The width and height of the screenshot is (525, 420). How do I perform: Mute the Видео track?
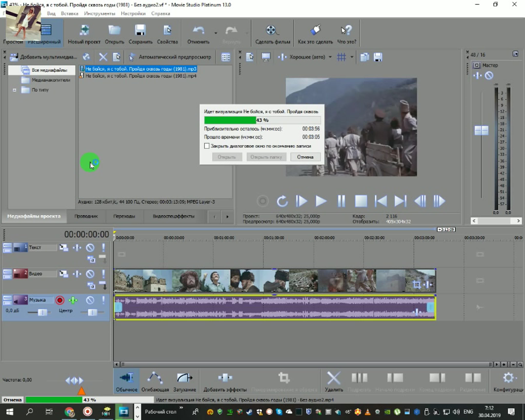(90, 274)
